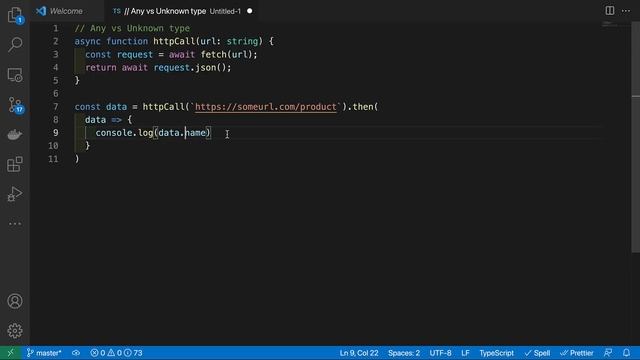Click the editor vertical scrollbar
Screen dimensions: 640x360
[635, 137]
